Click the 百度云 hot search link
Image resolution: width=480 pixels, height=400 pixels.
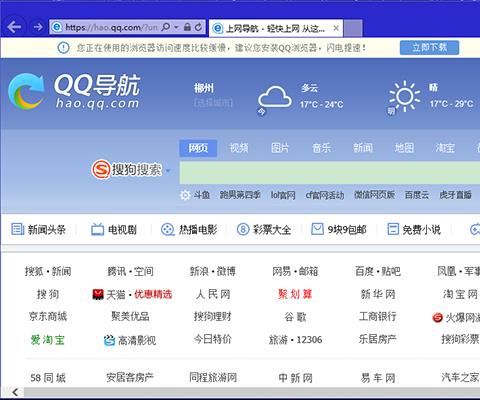click(x=417, y=195)
